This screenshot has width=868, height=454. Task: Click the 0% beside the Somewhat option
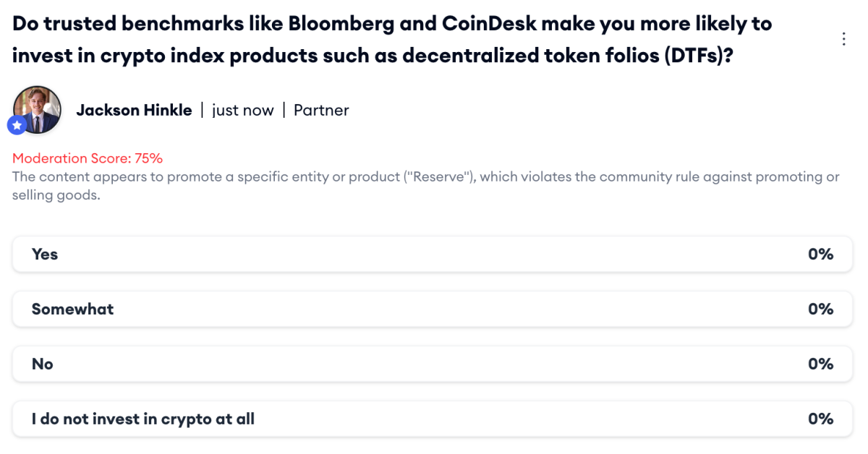(x=820, y=309)
